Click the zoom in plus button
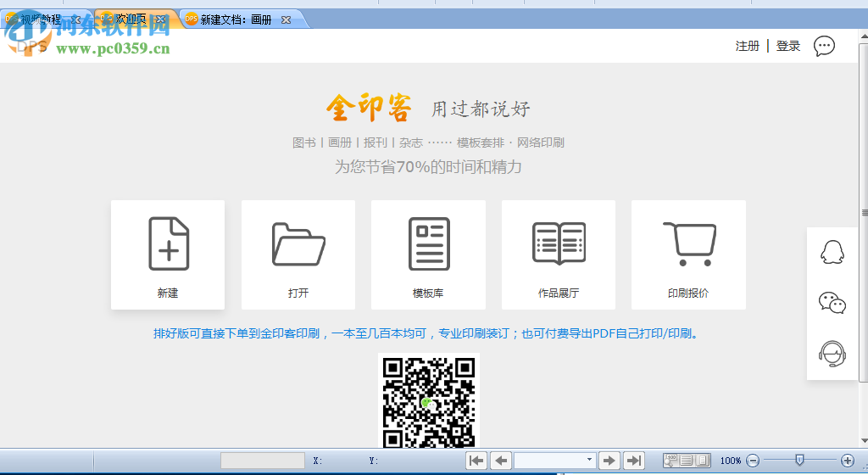Viewport: 868px width, 475px height. [848, 460]
